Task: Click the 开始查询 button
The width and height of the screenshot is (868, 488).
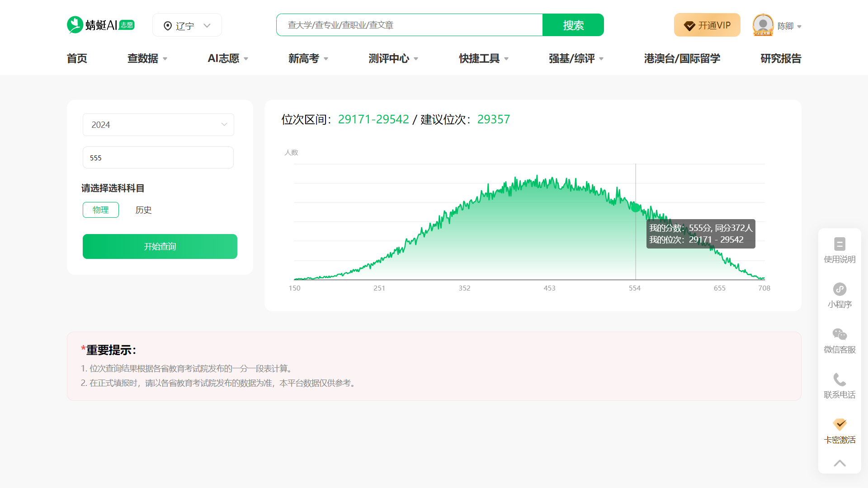Action: tap(160, 246)
